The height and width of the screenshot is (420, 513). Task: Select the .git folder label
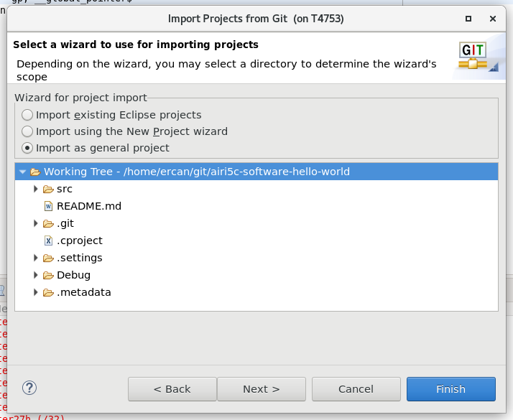(65, 223)
